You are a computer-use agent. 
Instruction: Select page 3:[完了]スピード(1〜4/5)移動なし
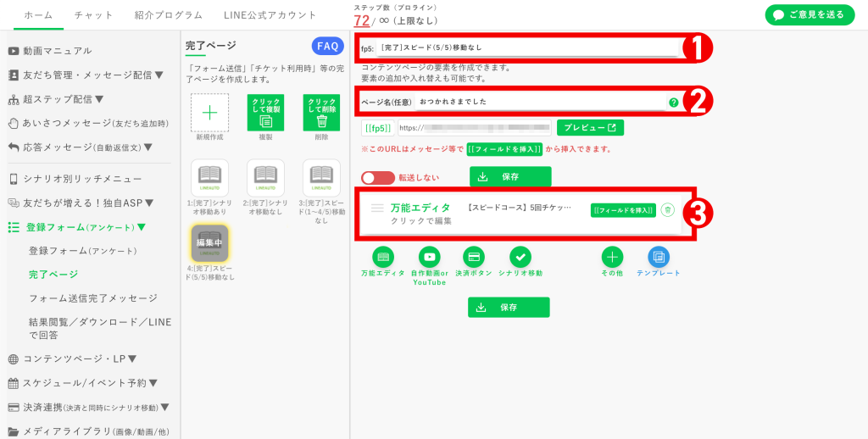[x=321, y=178]
